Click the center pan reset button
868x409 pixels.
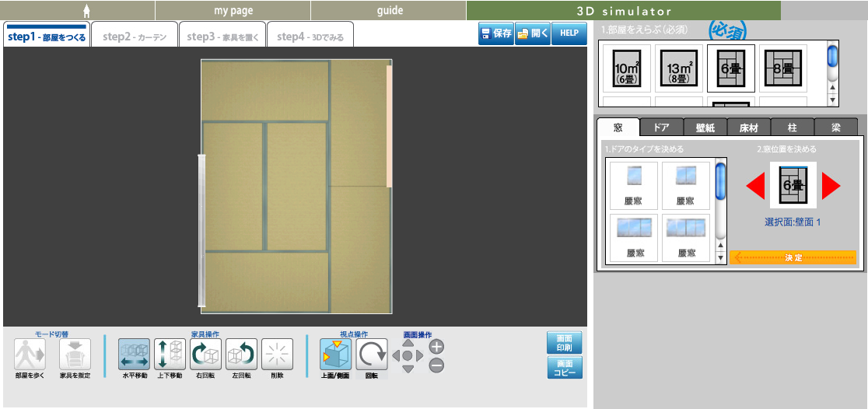point(408,356)
